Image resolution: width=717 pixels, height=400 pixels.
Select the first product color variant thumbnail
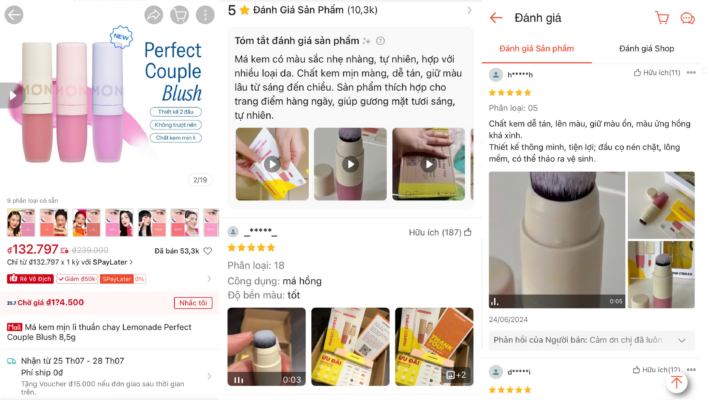tap(21, 223)
